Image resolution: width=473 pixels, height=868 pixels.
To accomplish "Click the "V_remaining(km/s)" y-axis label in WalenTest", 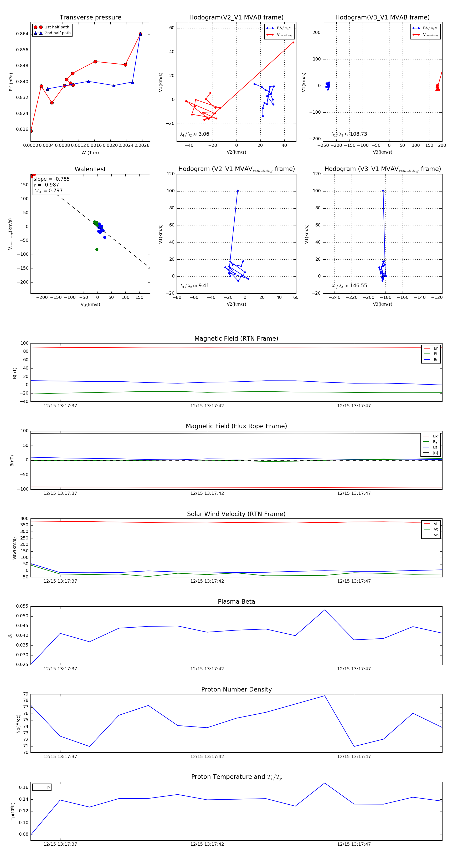I will coord(11,234).
